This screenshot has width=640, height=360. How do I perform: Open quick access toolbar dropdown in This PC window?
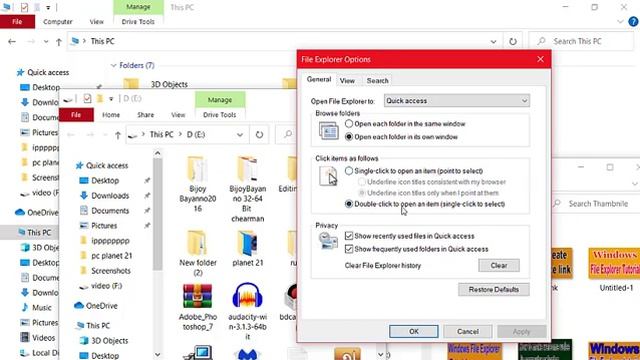tap(48, 7)
